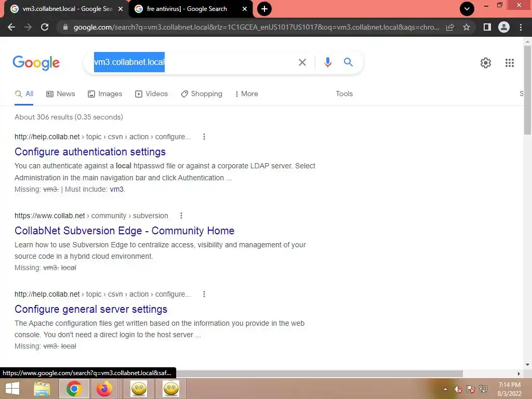
Task: Switch to Images results
Action: [105, 94]
